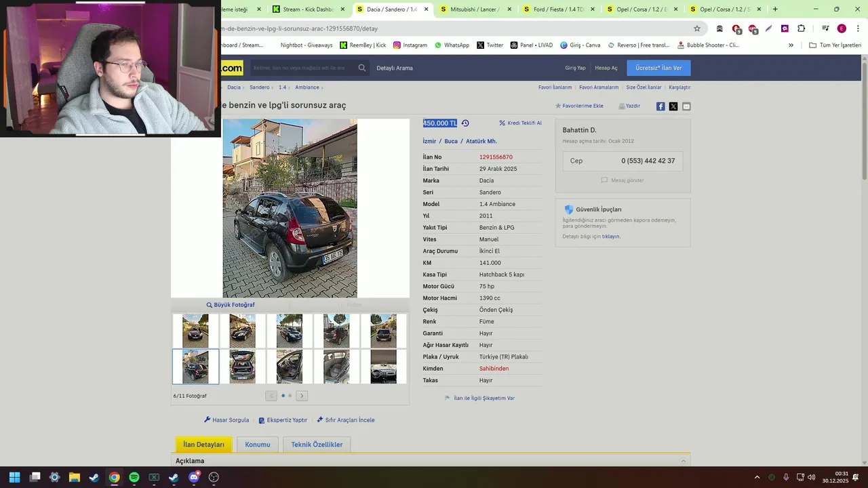Click the page vertical scrollbar
The image size is (868, 488).
[x=864, y=122]
